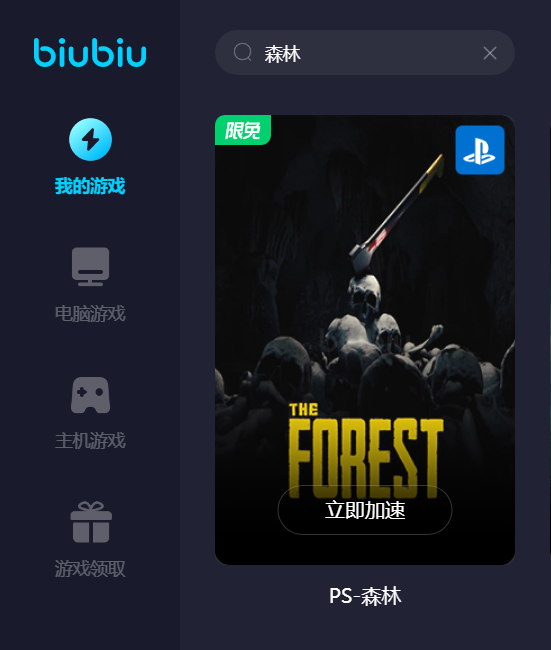Open the lightning bolt 我的游戏 icon
This screenshot has height=650, width=551.
[x=90, y=139]
